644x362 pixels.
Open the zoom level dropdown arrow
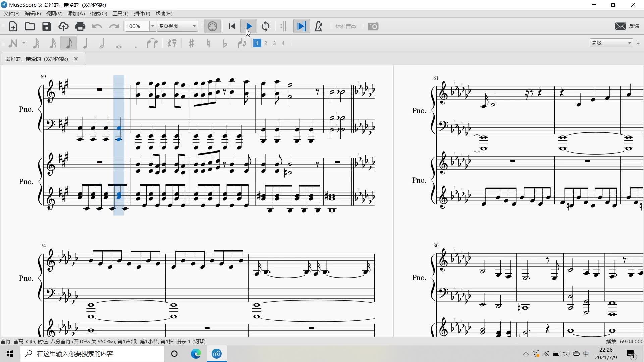[x=152, y=26]
